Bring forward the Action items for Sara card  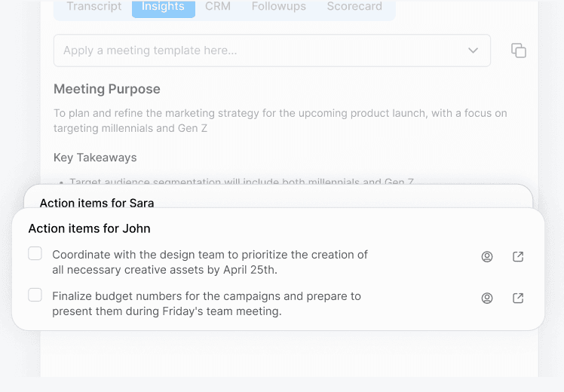click(x=97, y=202)
